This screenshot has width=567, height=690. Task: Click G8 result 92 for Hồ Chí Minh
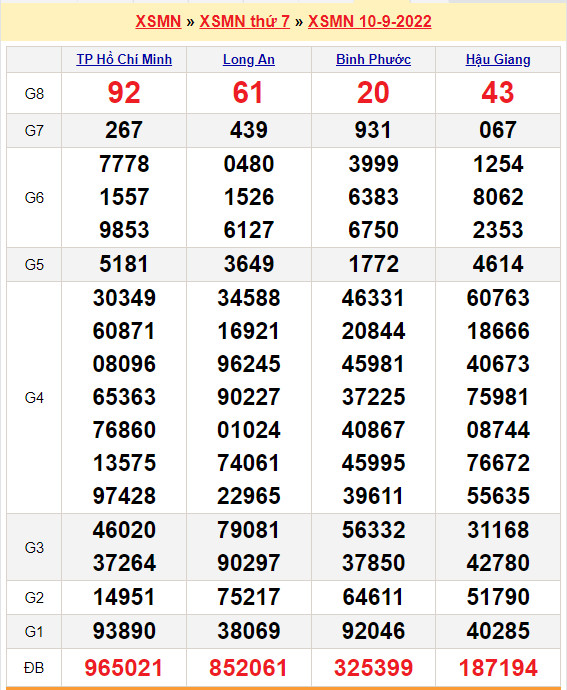click(124, 93)
